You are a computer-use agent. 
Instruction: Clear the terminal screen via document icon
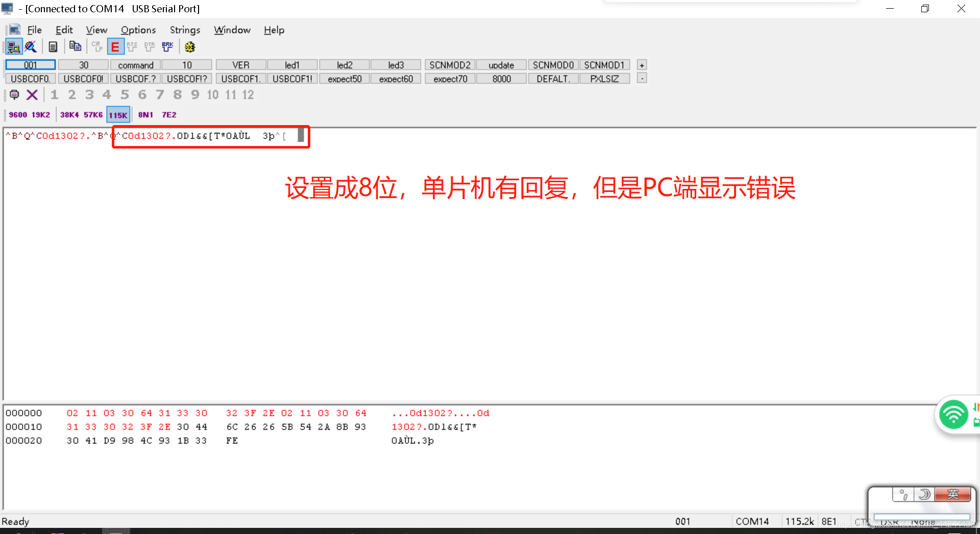[53, 47]
